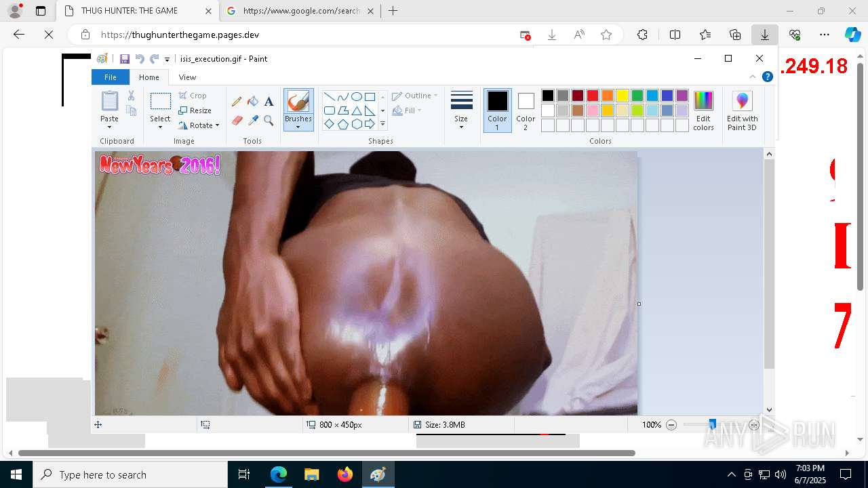Click the Edge favorites star icon
The image size is (868, 488).
[x=606, y=35]
